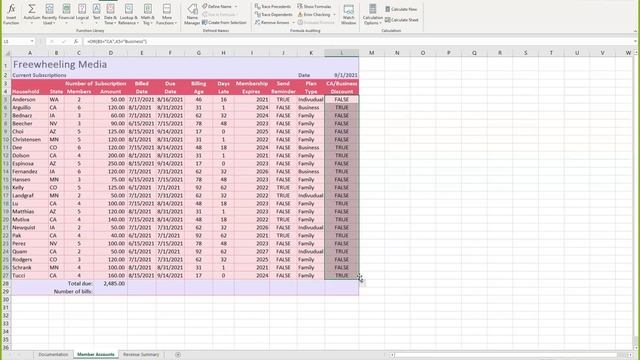Screen dimensions: 640x360
Task: Select the Tucci household cell
Action: (x=30, y=276)
